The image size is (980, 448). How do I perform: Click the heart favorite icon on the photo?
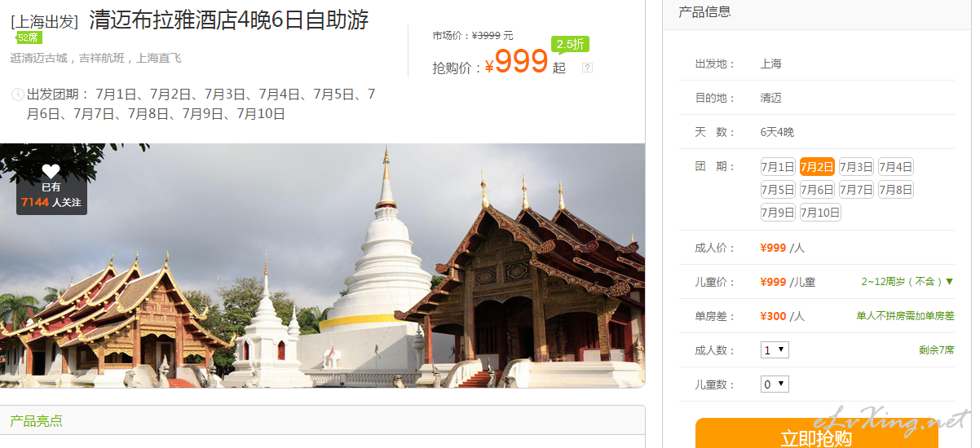[x=51, y=171]
